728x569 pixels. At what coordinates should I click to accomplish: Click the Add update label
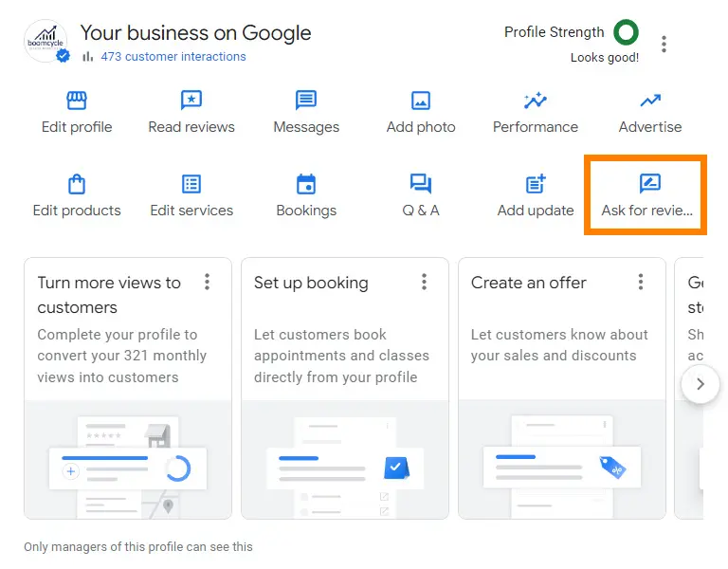(536, 211)
